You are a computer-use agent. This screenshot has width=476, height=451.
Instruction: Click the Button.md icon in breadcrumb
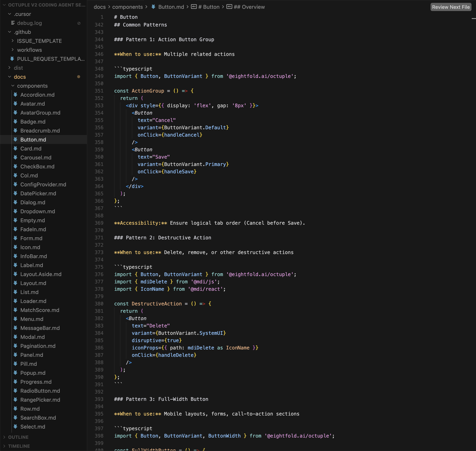(x=153, y=7)
